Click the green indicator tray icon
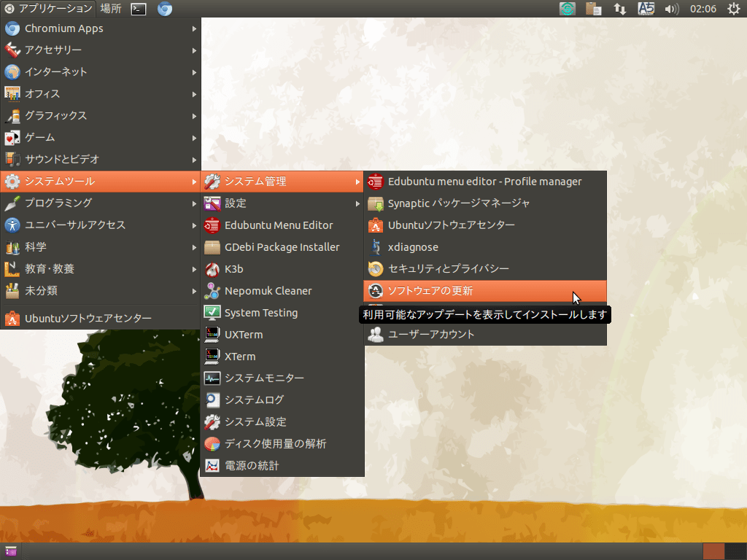Viewport: 747px width, 560px height. click(567, 9)
